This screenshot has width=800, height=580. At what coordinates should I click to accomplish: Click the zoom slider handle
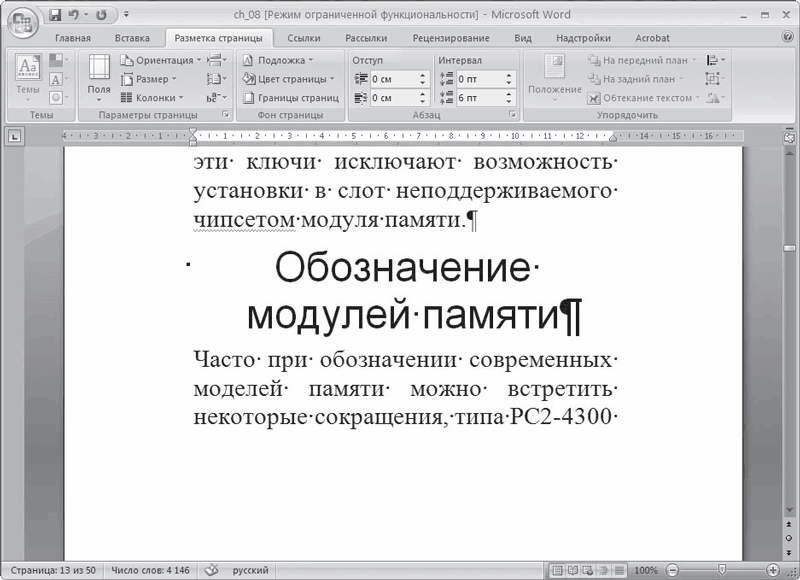(x=722, y=569)
